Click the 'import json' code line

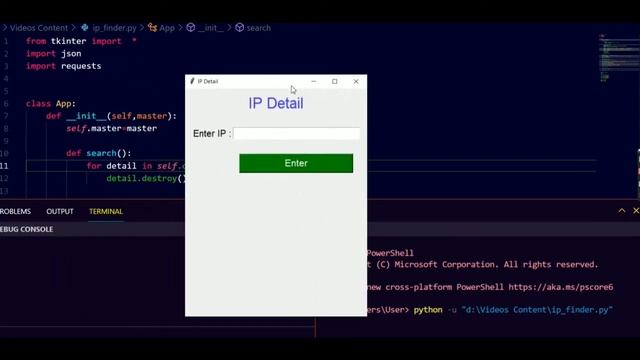(53, 53)
